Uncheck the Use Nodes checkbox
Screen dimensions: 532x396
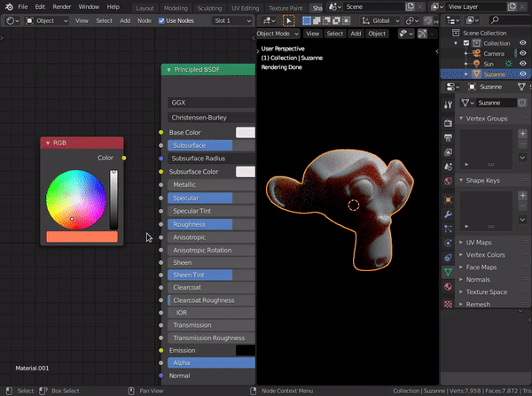coord(161,20)
